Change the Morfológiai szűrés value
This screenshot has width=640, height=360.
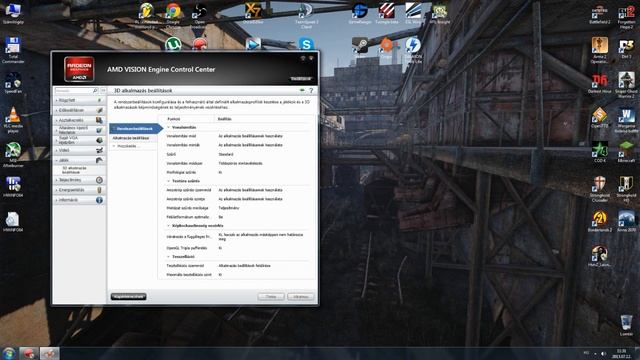tap(220, 172)
